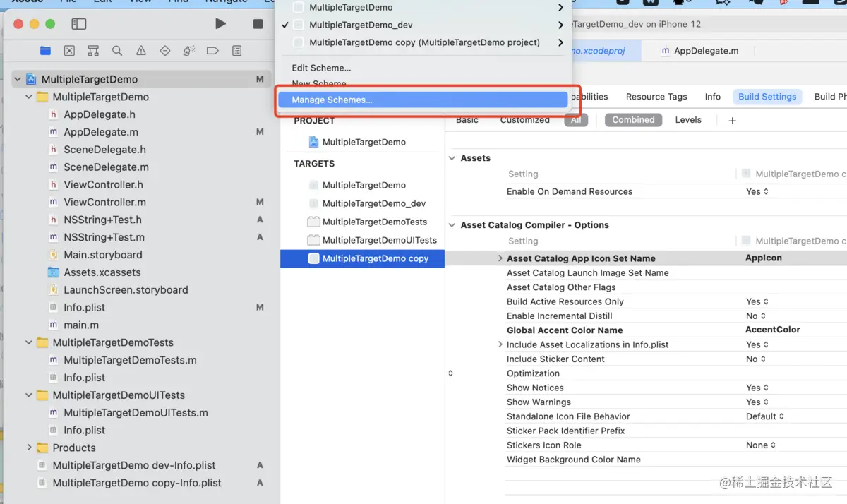This screenshot has height=504, width=847.
Task: Open Enable On Demand Resources Yes popup
Action: point(757,191)
